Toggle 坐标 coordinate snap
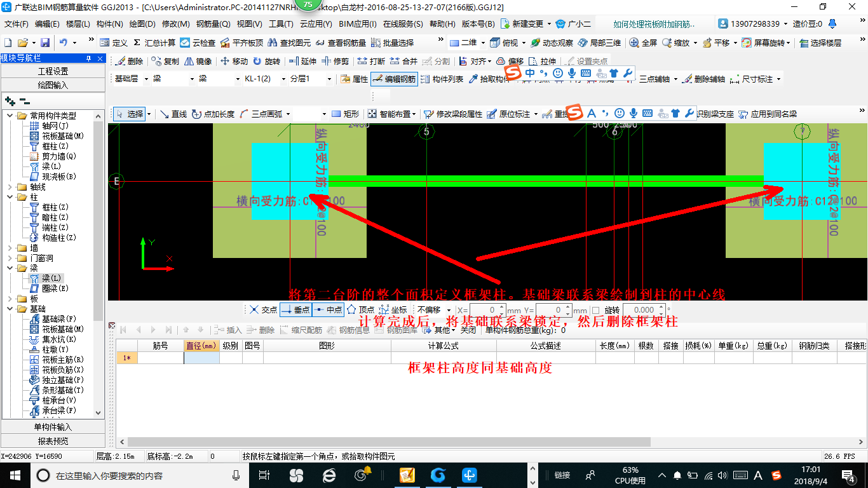Viewport: 868px width, 488px height. tap(393, 310)
